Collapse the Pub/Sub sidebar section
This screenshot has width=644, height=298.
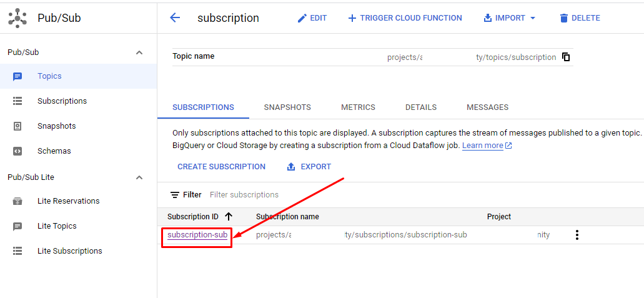140,52
